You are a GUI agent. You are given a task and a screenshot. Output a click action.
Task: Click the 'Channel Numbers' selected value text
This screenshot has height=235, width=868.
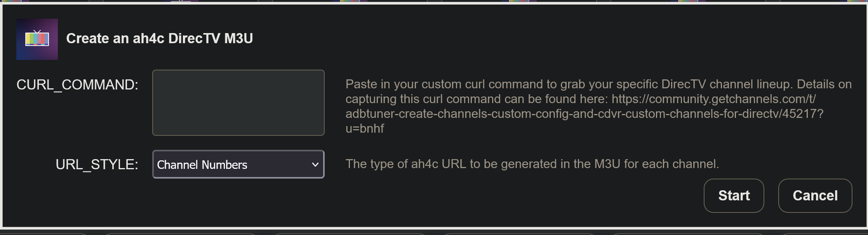click(202, 165)
